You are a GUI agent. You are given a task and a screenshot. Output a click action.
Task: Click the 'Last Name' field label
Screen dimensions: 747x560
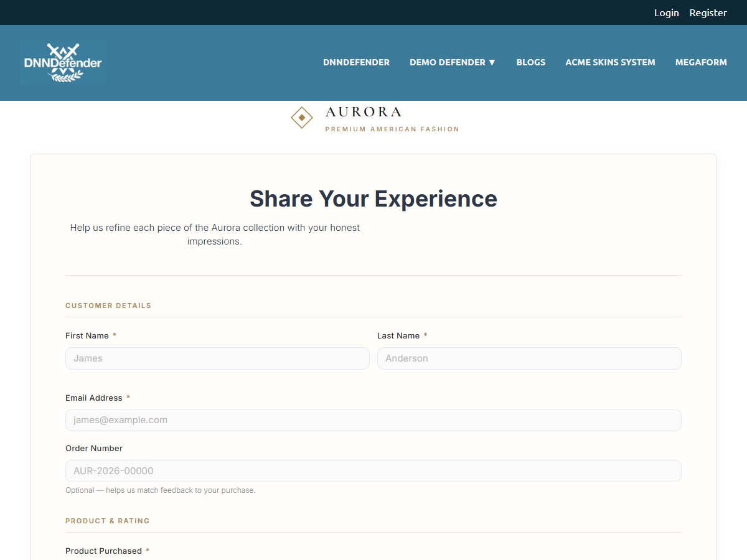[398, 335]
